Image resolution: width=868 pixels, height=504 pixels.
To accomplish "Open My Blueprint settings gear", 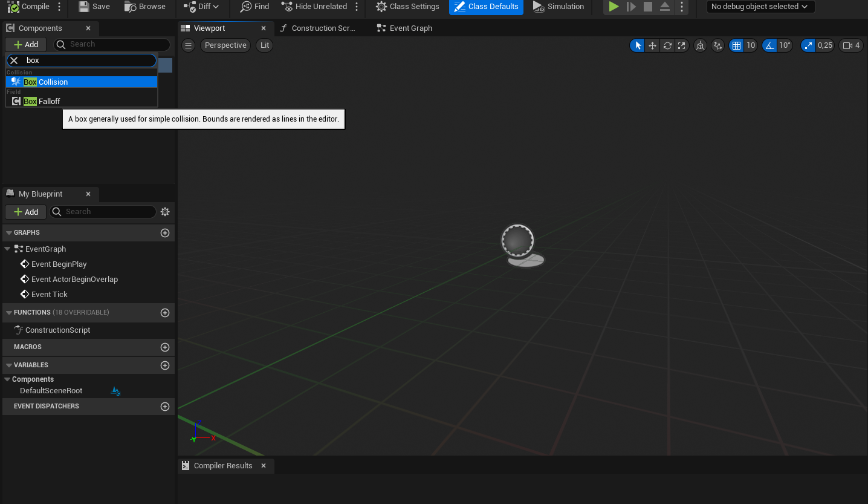I will coord(165,212).
